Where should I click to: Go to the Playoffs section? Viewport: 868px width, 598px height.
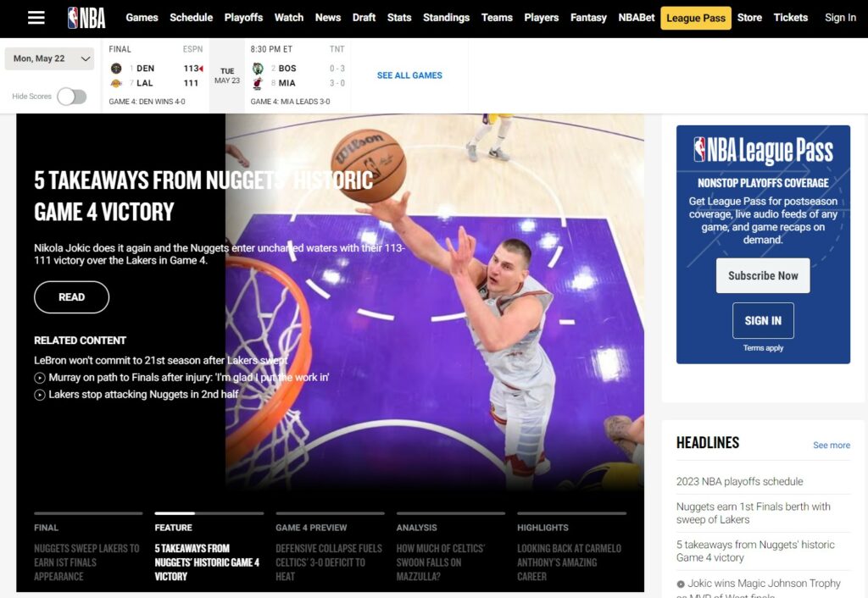point(243,18)
